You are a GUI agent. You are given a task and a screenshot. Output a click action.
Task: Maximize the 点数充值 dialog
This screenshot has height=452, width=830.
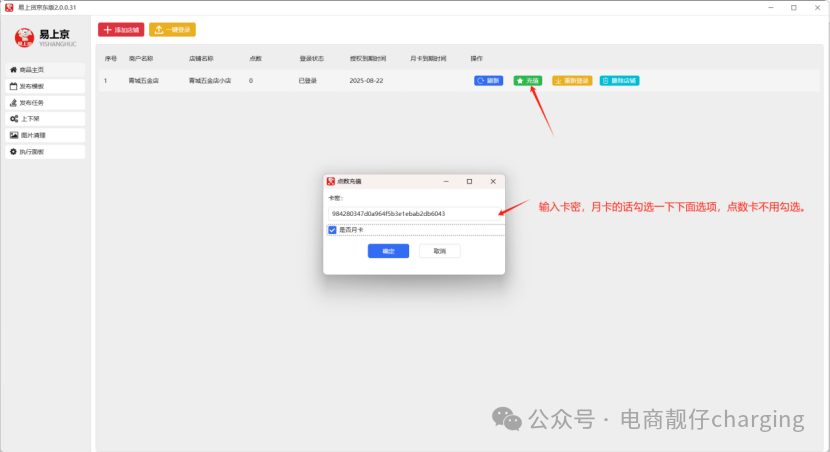pyautogui.click(x=470, y=182)
